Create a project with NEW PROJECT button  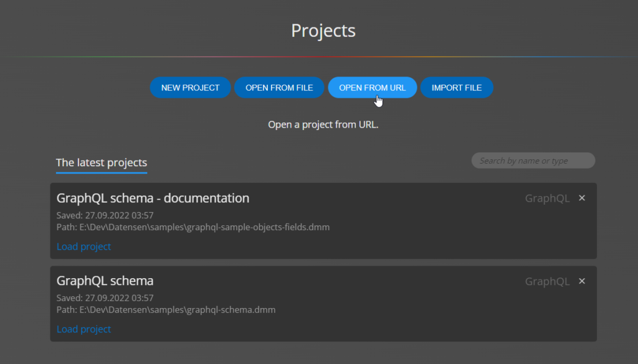[191, 87]
